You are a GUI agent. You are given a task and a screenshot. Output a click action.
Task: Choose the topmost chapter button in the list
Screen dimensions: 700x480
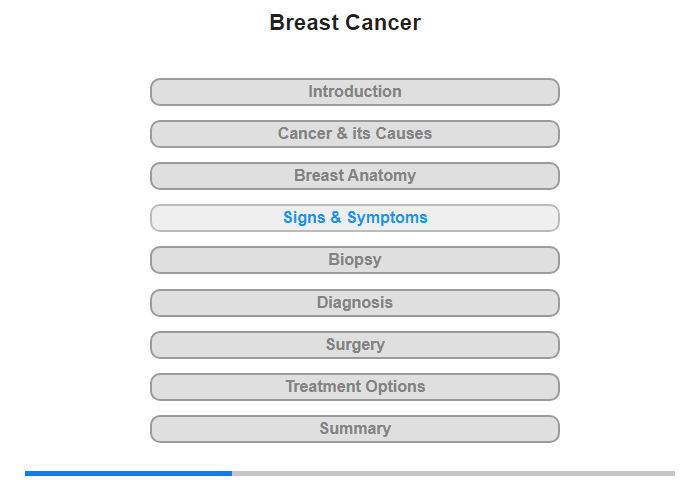[354, 92]
